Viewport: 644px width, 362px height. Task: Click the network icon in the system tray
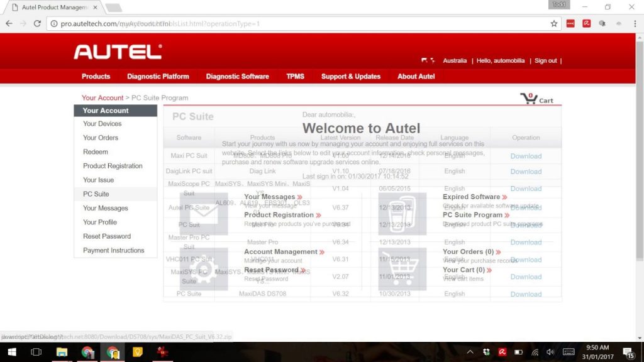point(534,353)
